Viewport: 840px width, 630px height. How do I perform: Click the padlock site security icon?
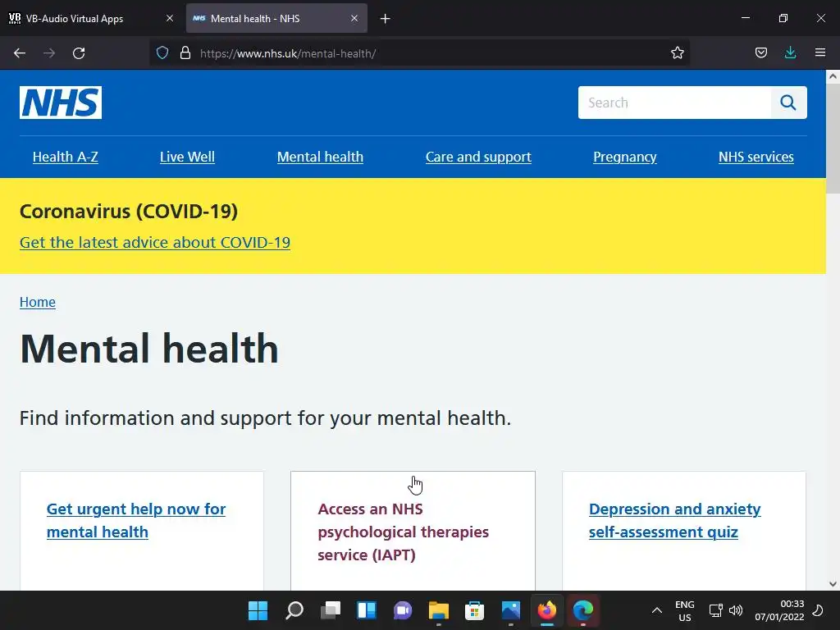pyautogui.click(x=185, y=52)
